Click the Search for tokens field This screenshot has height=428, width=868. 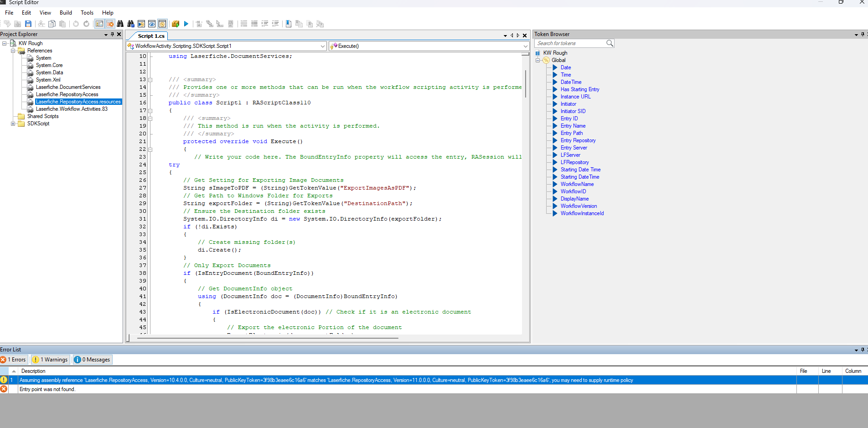[570, 43]
